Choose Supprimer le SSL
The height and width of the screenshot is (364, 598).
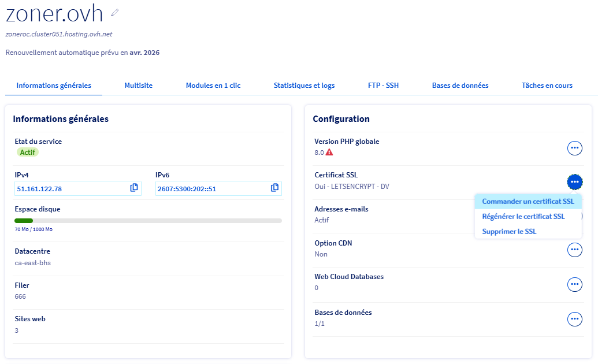tap(528, 231)
